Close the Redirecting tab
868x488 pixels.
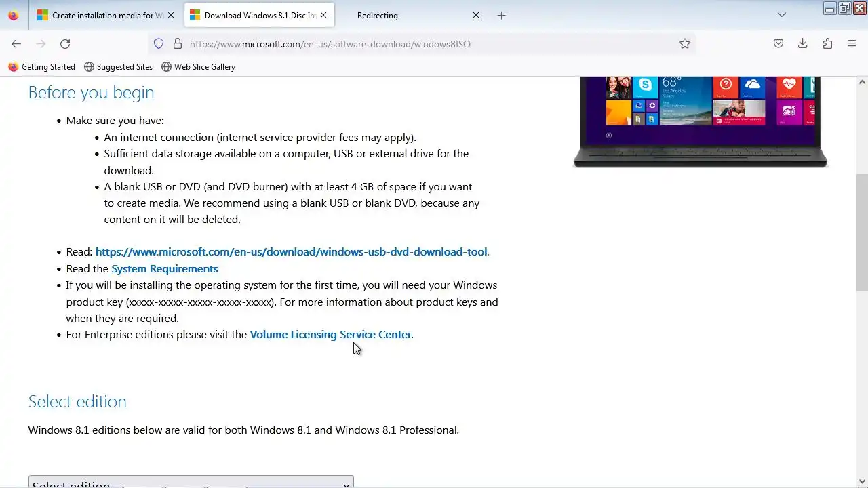pos(476,15)
